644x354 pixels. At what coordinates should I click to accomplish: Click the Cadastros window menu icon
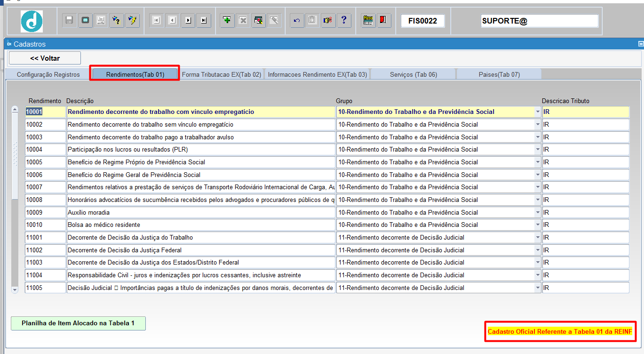(x=9, y=44)
